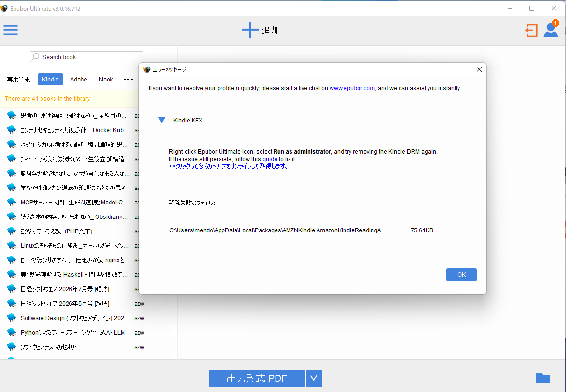The height and width of the screenshot is (392, 566).
Task: Select book ロードバランサのすべて_ 仕組みから
Action: click(75, 260)
